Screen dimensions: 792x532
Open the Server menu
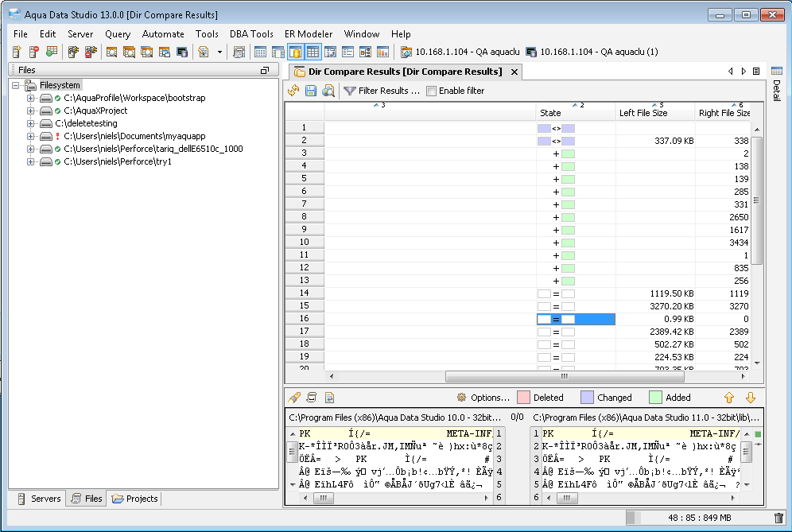[x=80, y=34]
